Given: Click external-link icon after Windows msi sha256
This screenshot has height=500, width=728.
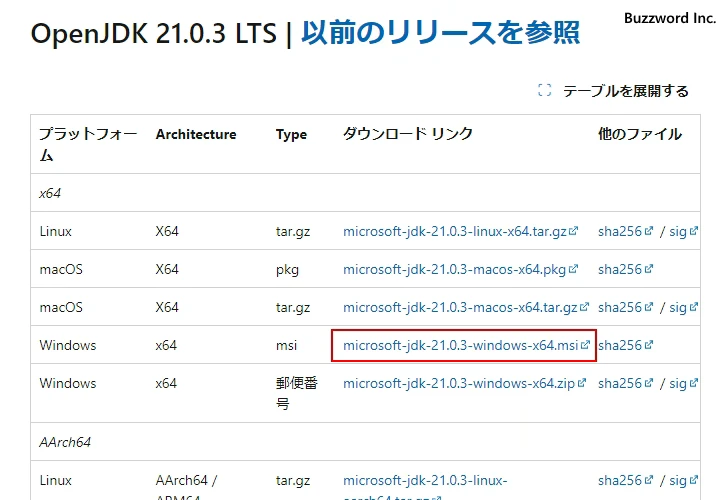Looking at the screenshot, I should pyautogui.click(x=649, y=344).
